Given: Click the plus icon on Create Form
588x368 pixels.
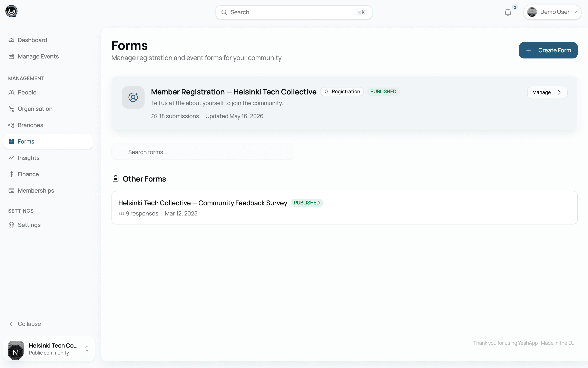Looking at the screenshot, I should [528, 50].
